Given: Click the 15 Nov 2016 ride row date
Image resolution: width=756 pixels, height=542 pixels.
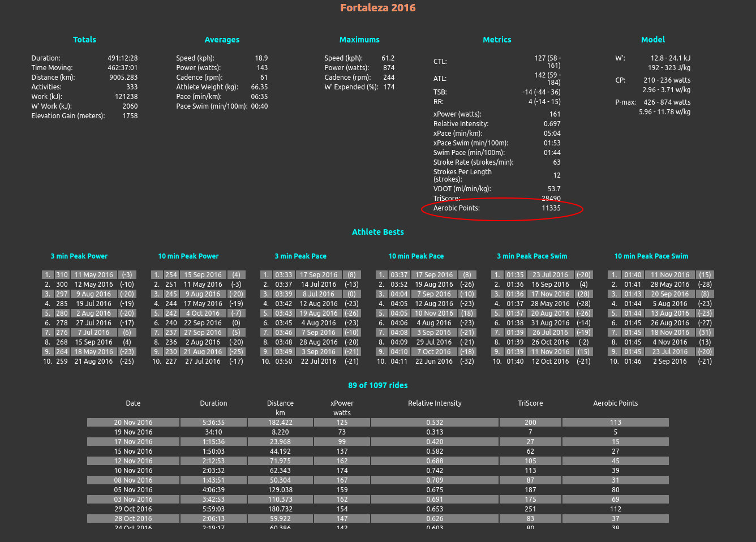Looking at the screenshot, I should 133,451.
